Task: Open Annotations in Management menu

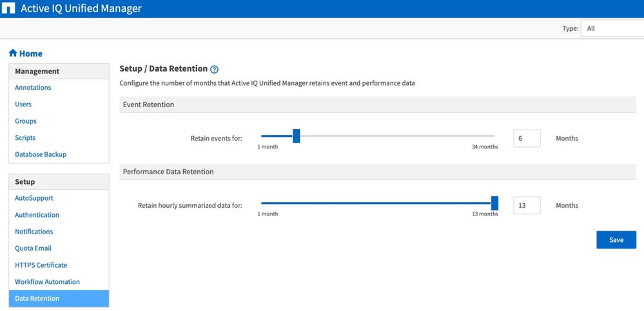Action: point(33,88)
